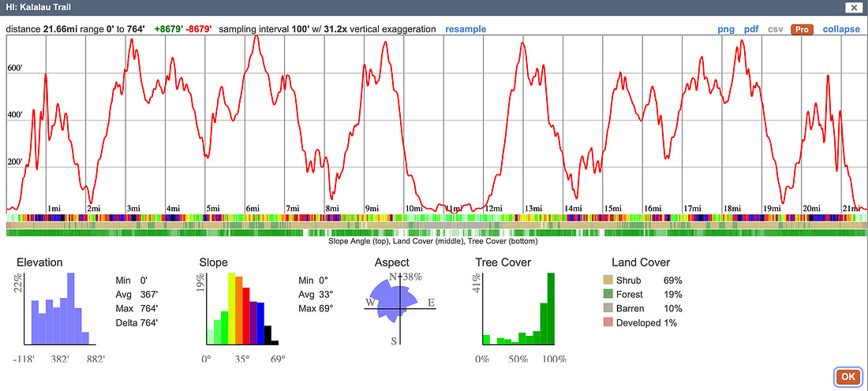The height and width of the screenshot is (391, 868).
Task: Collapse the elevation profile panel
Action: 841,28
